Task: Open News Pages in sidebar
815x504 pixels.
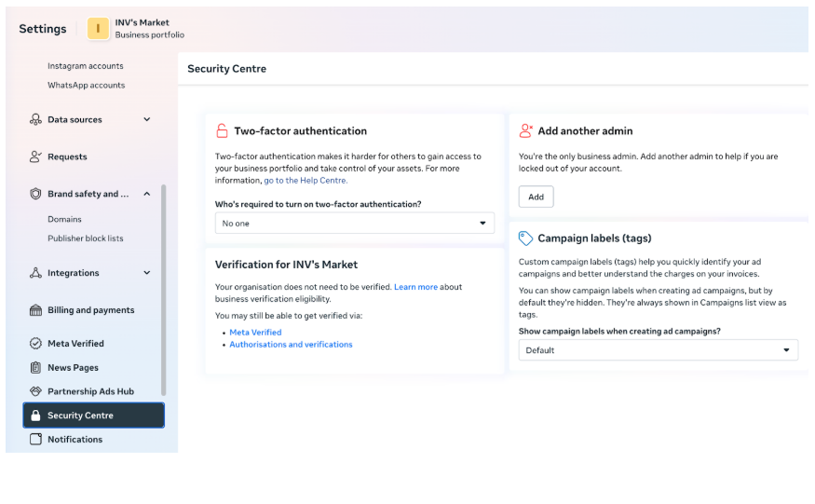Action: (73, 368)
